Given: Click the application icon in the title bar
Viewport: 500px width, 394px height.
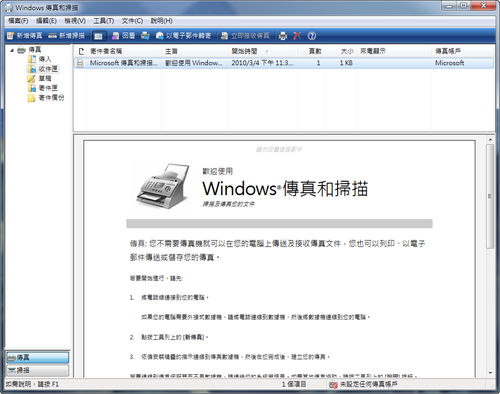Looking at the screenshot, I should (9, 7).
